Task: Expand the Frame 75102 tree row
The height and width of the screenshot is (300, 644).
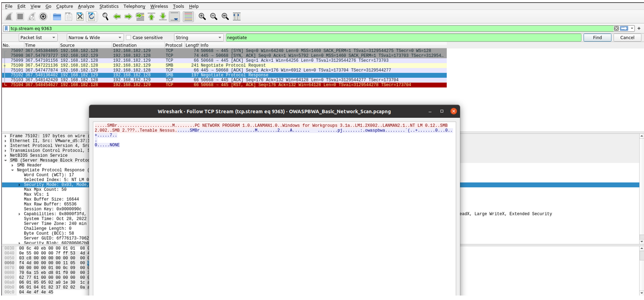Action: 6,136
